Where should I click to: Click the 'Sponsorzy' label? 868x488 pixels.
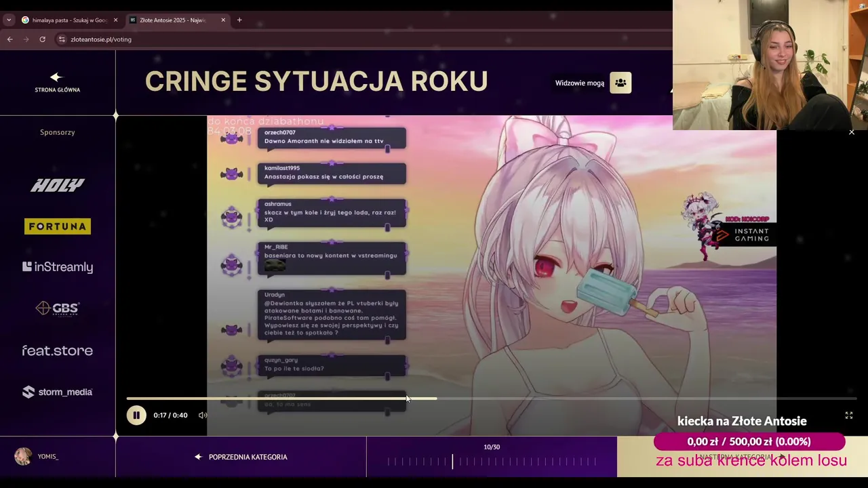click(x=58, y=132)
